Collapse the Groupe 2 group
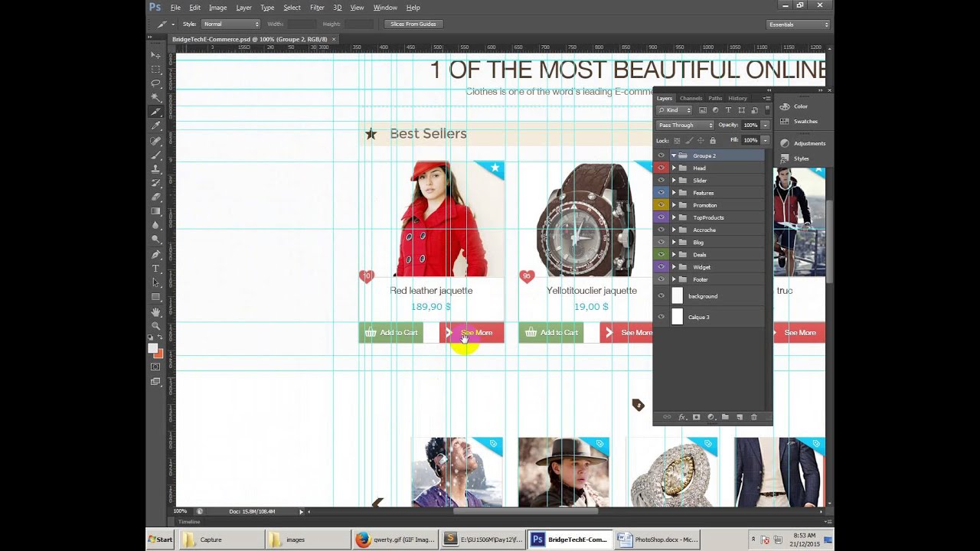Screen dimensions: 980x551 pyautogui.click(x=674, y=155)
